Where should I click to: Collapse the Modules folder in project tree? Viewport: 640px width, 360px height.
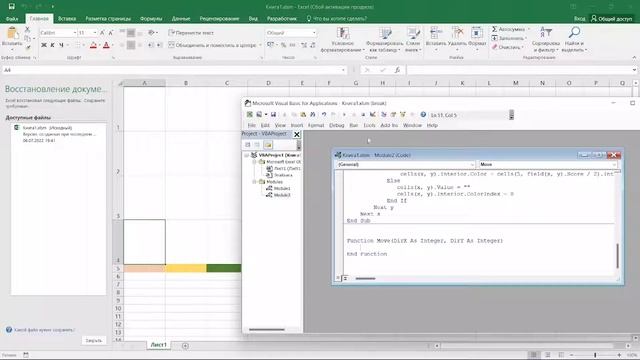[x=255, y=182]
